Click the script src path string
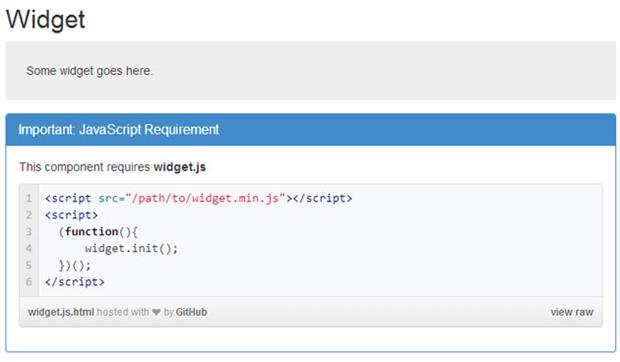This screenshot has height=362, width=620. (205, 198)
